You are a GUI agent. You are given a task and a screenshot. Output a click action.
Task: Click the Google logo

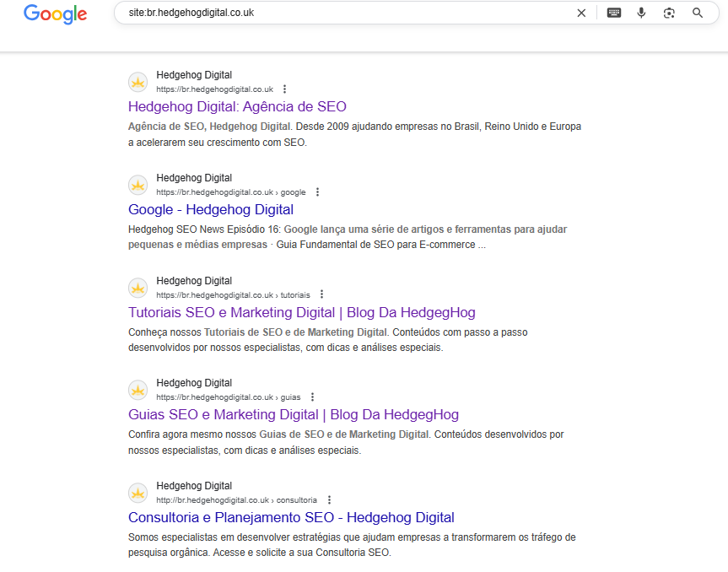(55, 13)
